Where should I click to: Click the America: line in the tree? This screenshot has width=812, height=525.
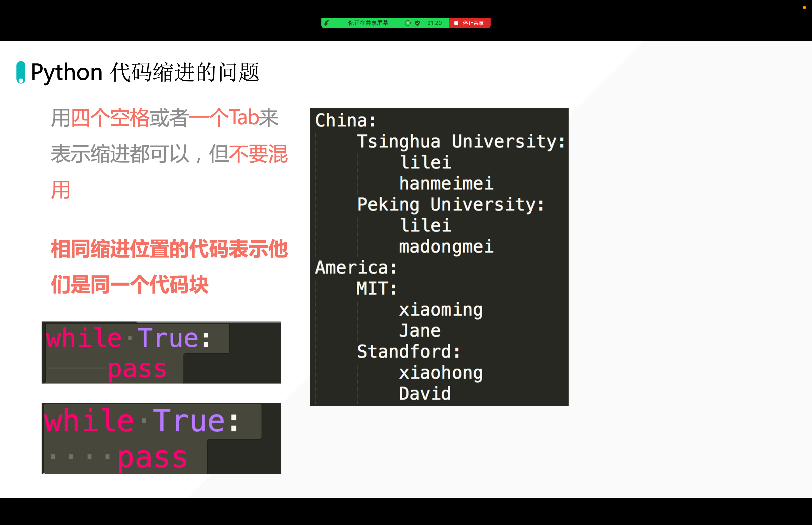coord(356,268)
